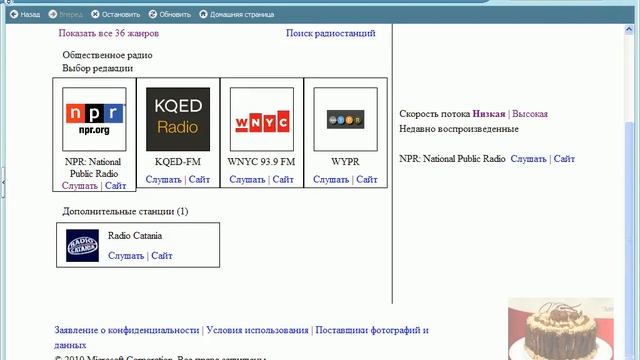640x360 pixels.
Task: Click the cake photo thumbnail
Action: tap(560, 329)
